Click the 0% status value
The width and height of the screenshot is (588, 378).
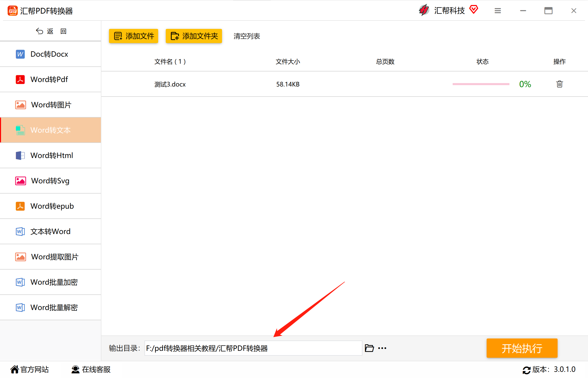[x=525, y=84]
